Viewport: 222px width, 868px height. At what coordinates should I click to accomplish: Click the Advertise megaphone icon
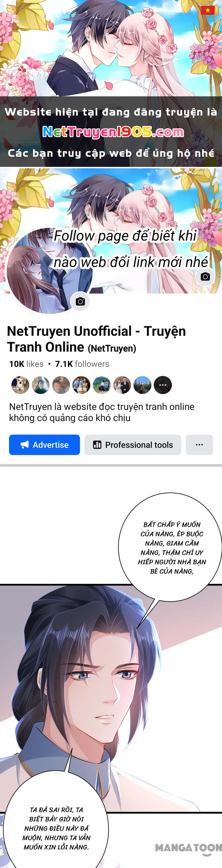coord(25,445)
